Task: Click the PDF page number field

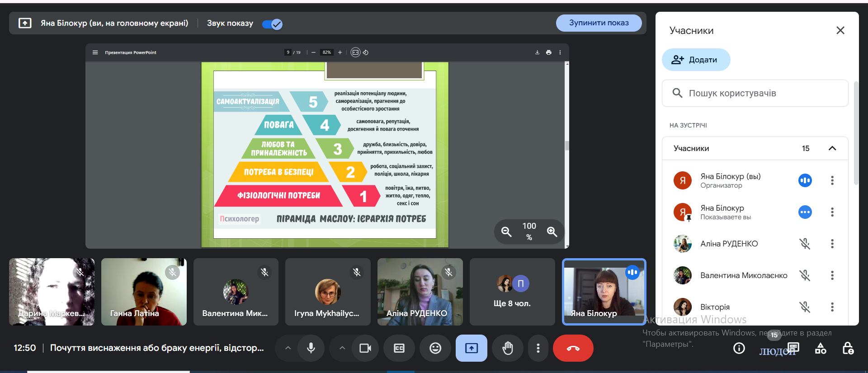Action: click(x=288, y=52)
